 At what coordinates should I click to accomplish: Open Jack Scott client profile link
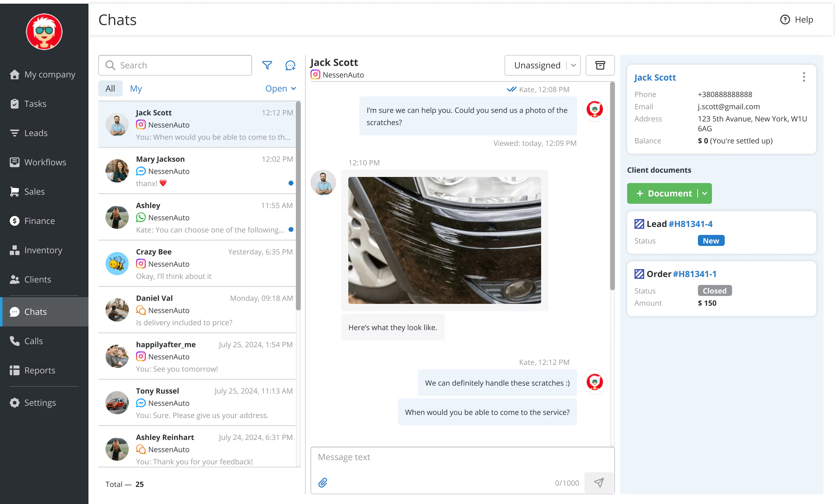(x=655, y=77)
